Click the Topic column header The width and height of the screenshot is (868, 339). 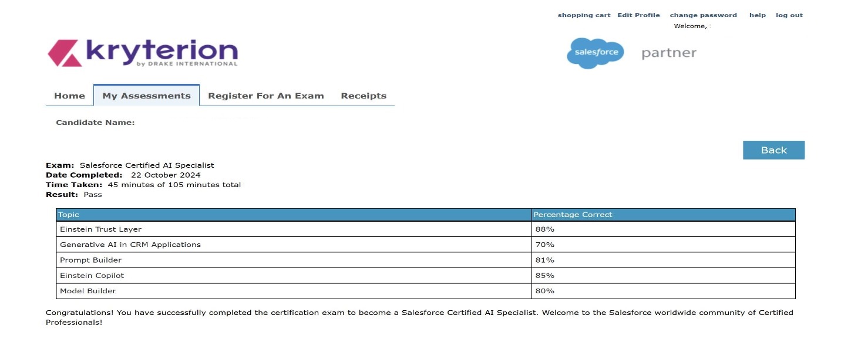tap(294, 215)
